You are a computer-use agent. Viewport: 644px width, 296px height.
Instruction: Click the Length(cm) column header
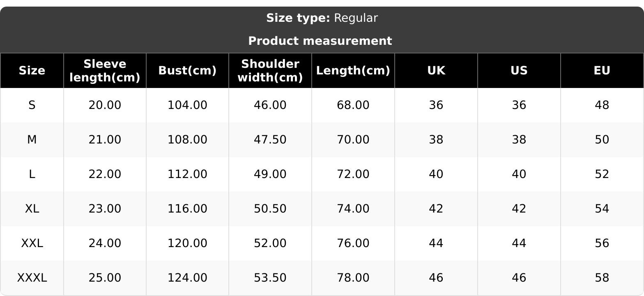click(353, 71)
